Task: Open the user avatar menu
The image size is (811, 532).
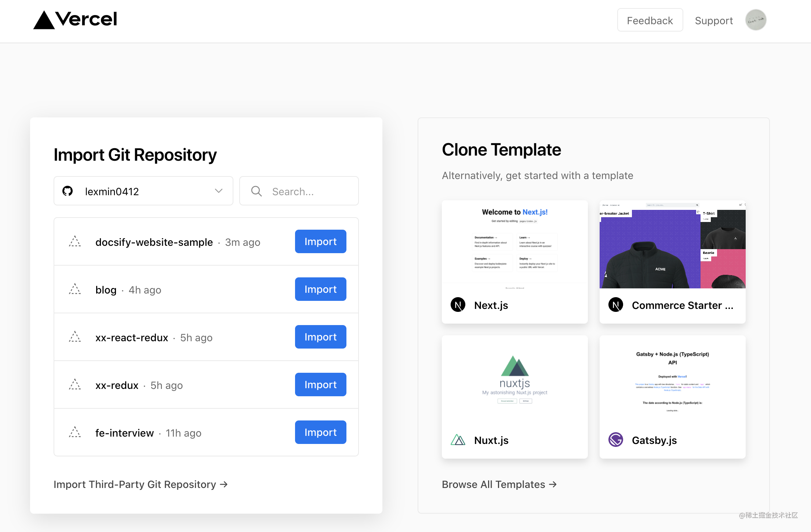Action: 756,20
